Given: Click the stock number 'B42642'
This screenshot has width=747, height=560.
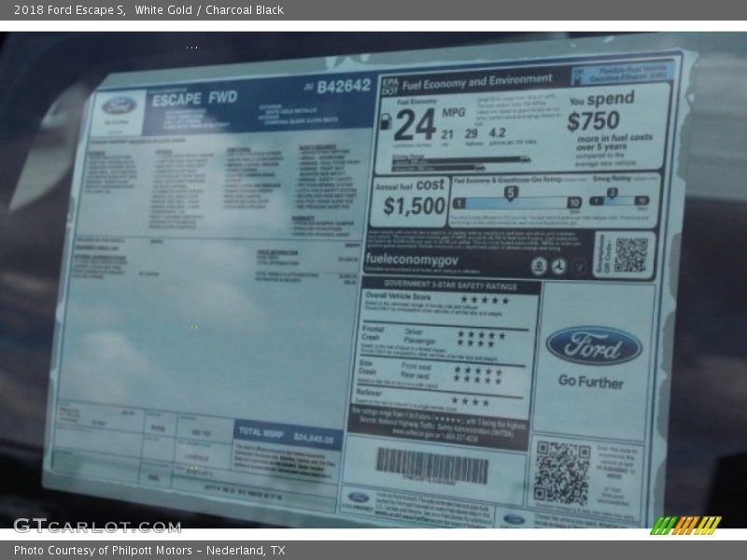Looking at the screenshot, I should point(344,86).
